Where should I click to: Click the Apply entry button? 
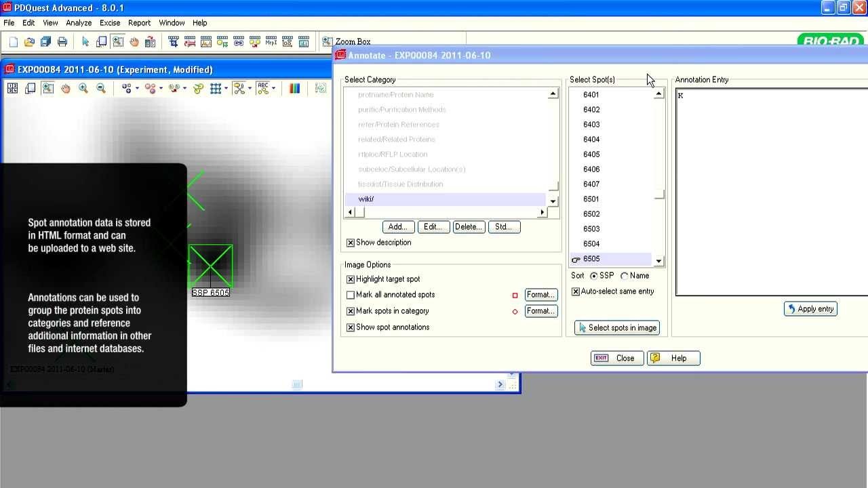click(x=810, y=309)
